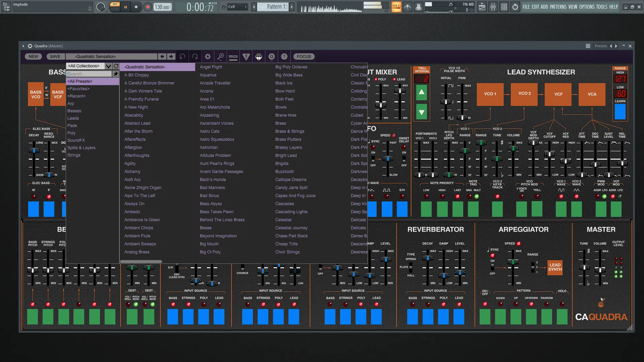Click the magnifier zoom icon in Quadra toolbar

pyautogui.click(x=220, y=57)
